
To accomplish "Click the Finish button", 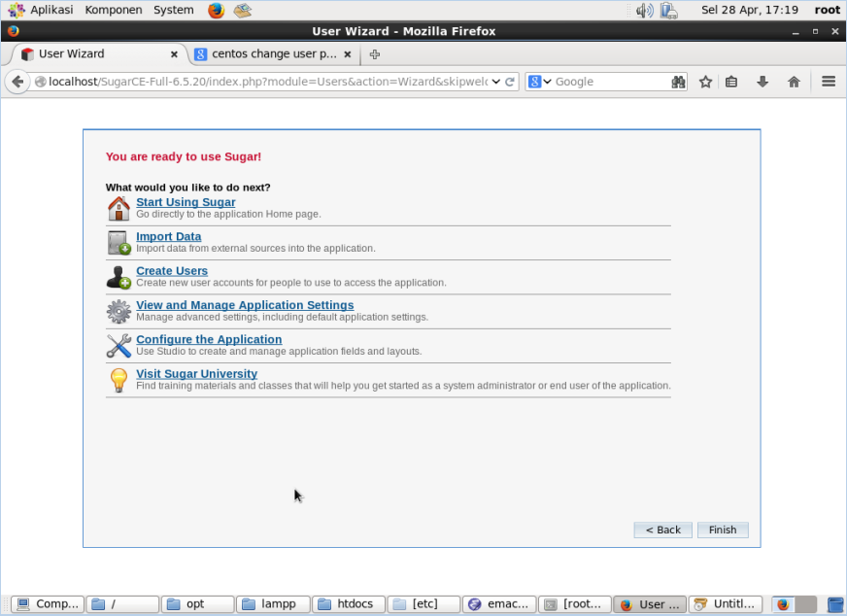I will coord(723,530).
